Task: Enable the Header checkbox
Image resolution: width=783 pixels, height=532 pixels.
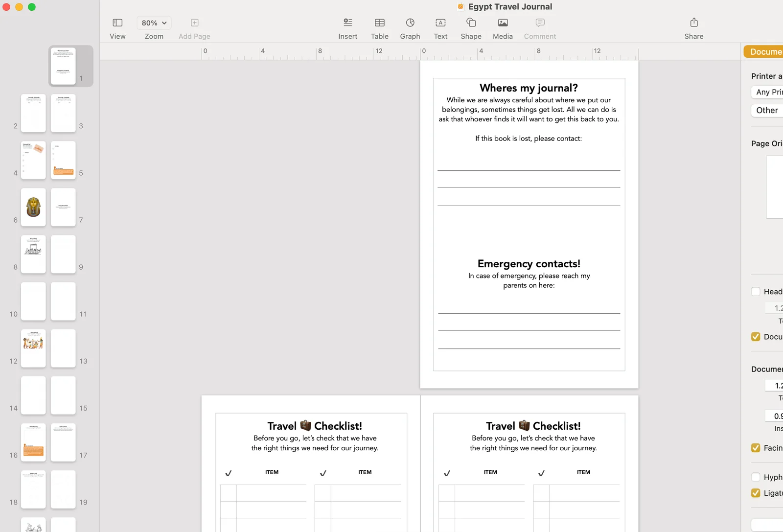Action: click(x=755, y=291)
